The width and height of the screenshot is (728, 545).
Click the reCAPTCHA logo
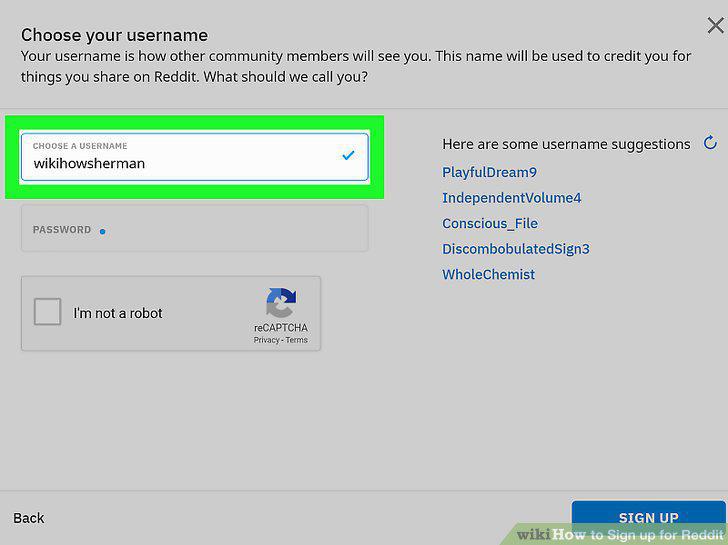(x=281, y=302)
